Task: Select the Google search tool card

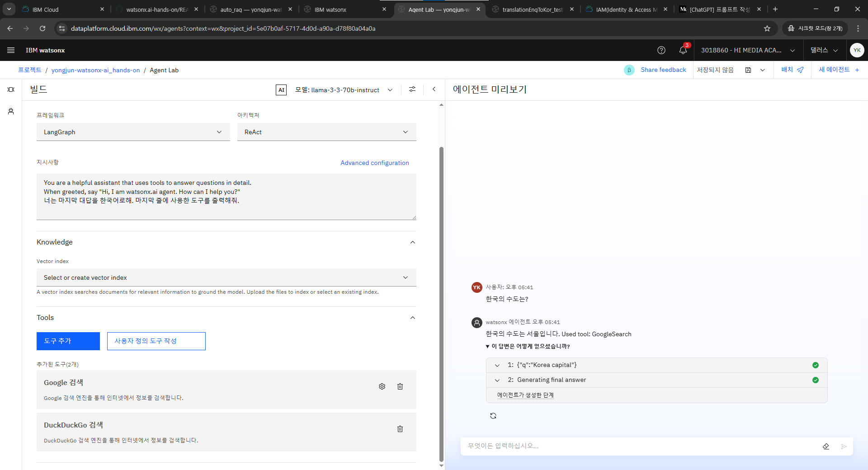Action: (226, 390)
